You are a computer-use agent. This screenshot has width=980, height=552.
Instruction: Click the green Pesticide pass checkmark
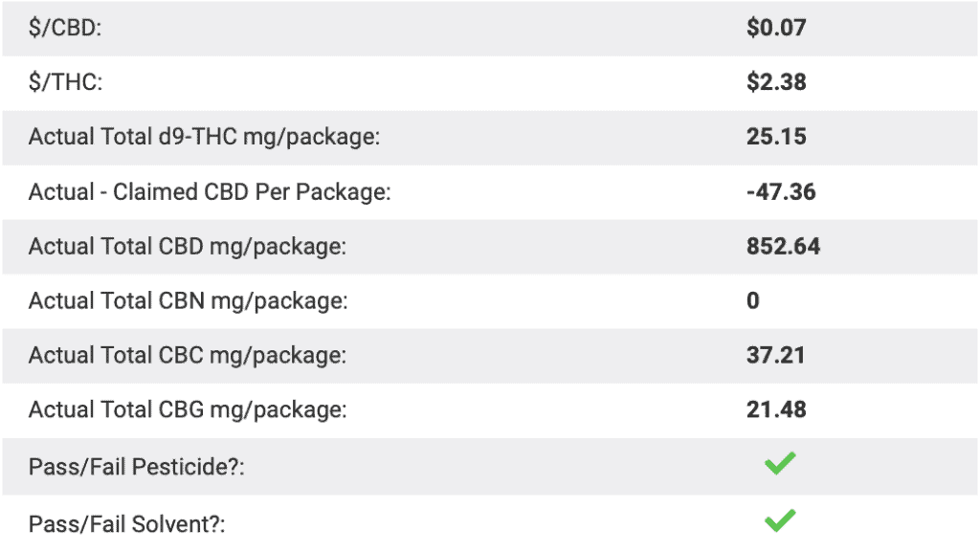tap(780, 463)
